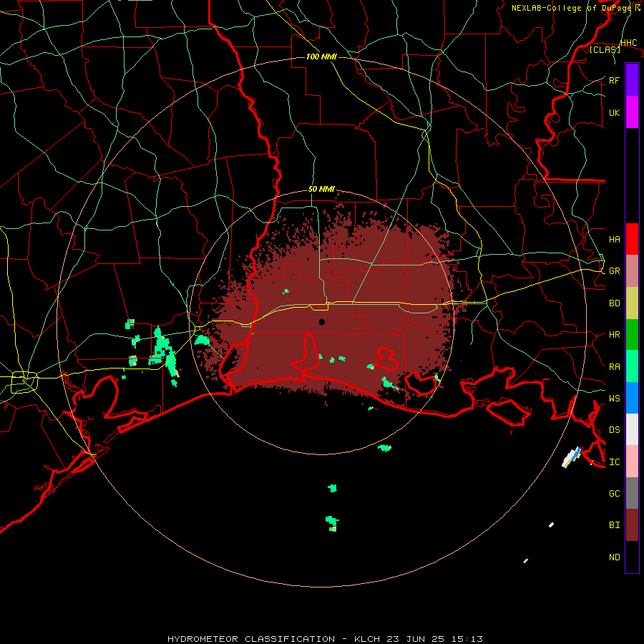This screenshot has height=644, width=644.
Task: Click the GC legend label
Action: point(614,494)
